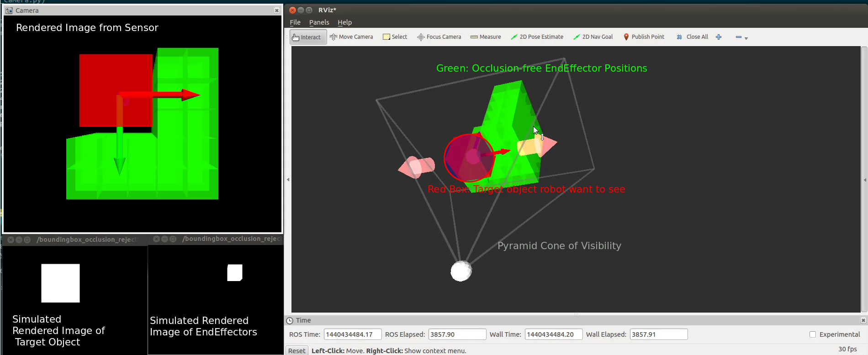Expand the left side panel arrow

coord(288,180)
